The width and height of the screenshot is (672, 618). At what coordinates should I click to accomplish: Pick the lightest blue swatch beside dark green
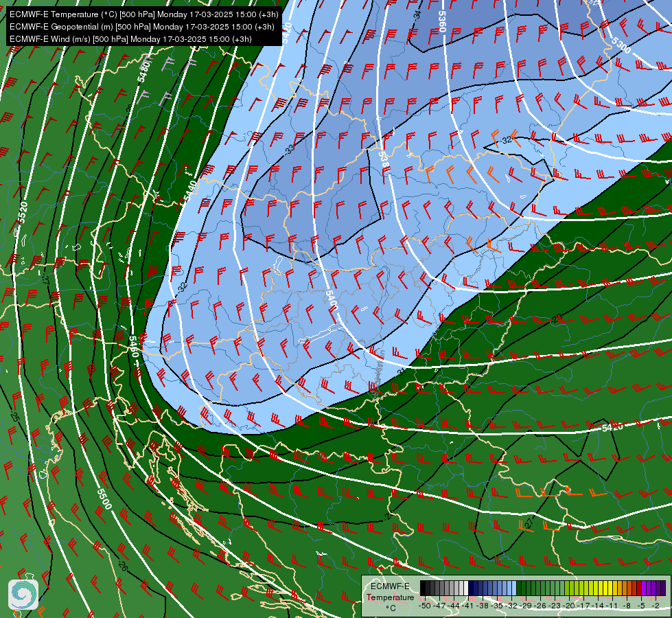514,588
